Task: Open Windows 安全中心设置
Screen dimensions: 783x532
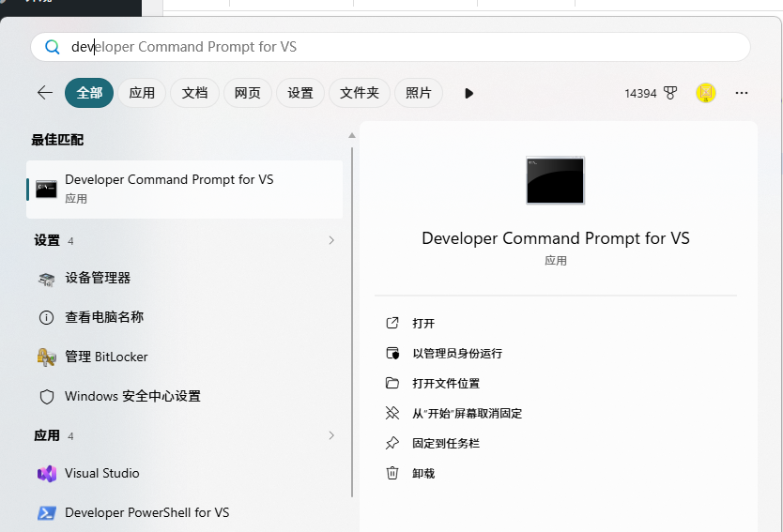Action: click(184, 396)
